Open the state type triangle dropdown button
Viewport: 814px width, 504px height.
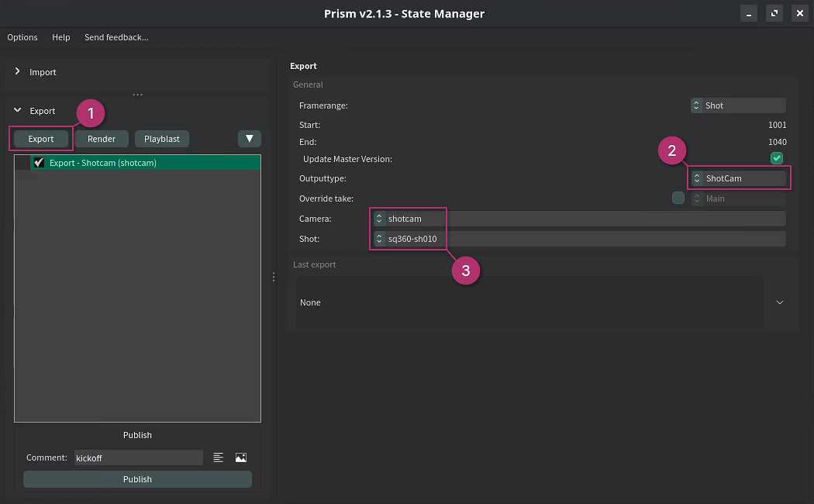[x=249, y=139]
